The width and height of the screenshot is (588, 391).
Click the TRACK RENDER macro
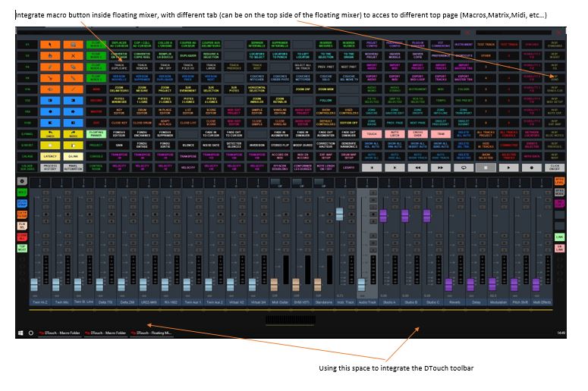pyautogui.click(x=142, y=67)
